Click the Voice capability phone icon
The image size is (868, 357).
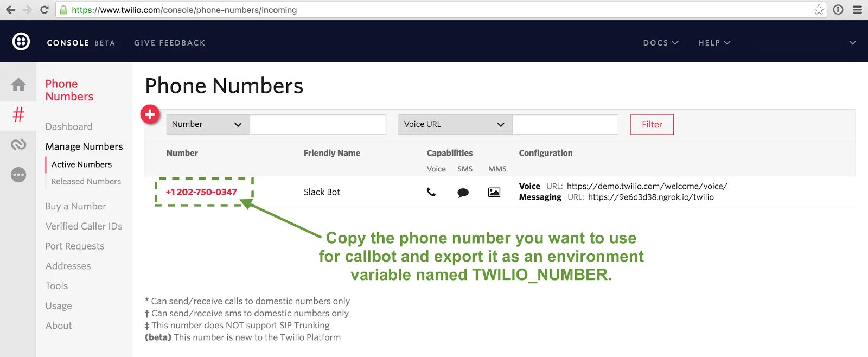(431, 192)
